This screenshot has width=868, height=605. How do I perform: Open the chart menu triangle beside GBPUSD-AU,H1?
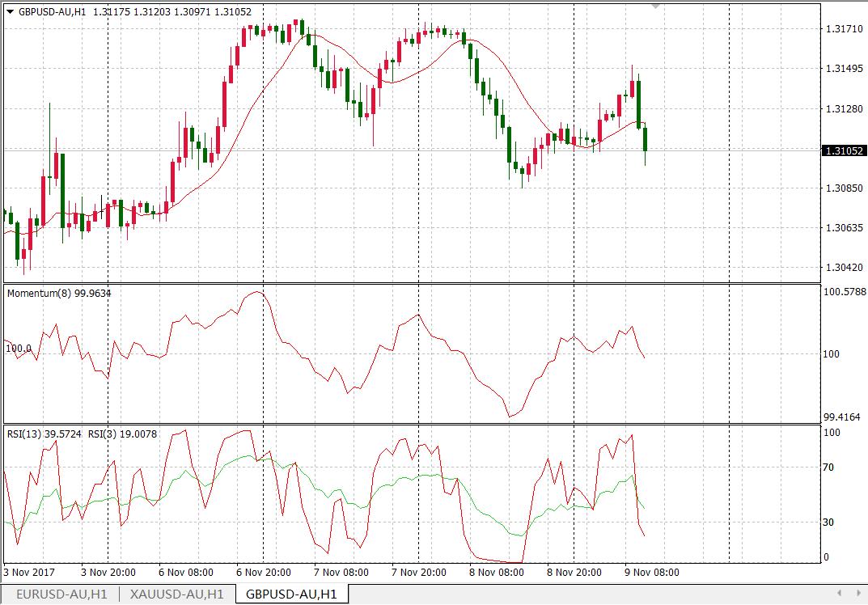(x=10, y=11)
